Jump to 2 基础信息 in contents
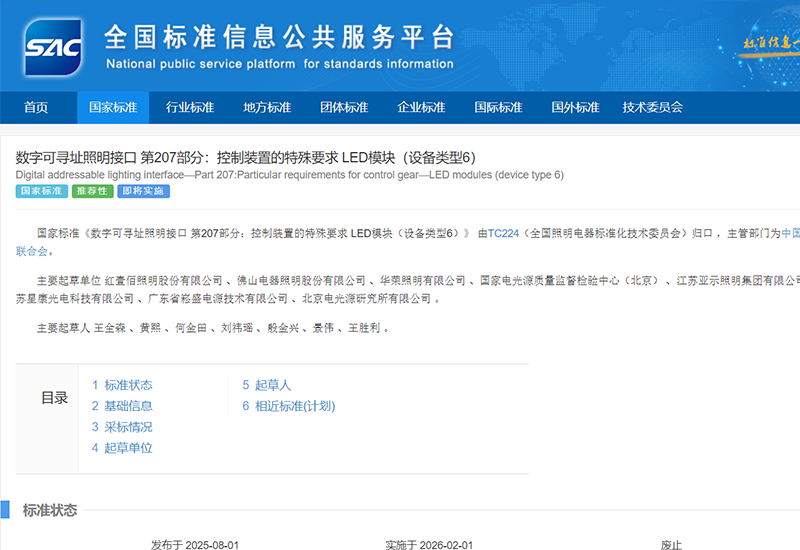Screen dimensions: 800x550 (x=123, y=406)
